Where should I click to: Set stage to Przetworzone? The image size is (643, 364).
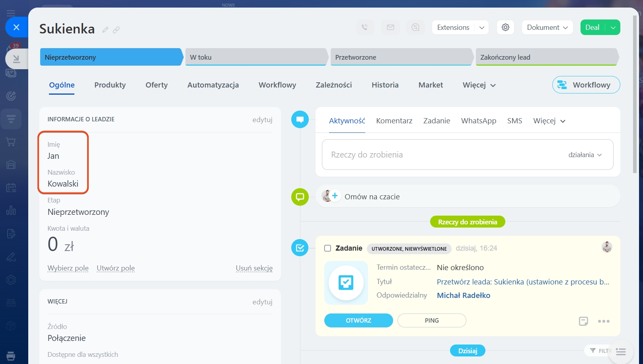(402, 57)
